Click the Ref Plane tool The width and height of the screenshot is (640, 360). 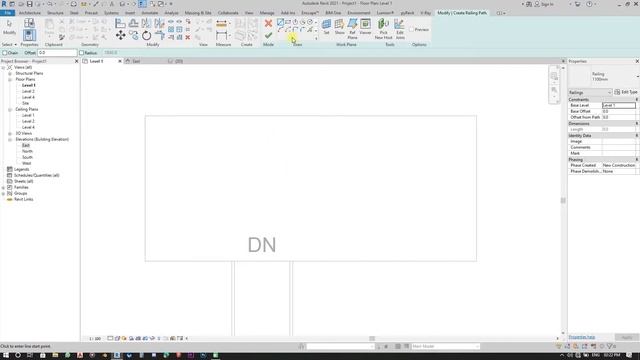[x=352, y=29]
